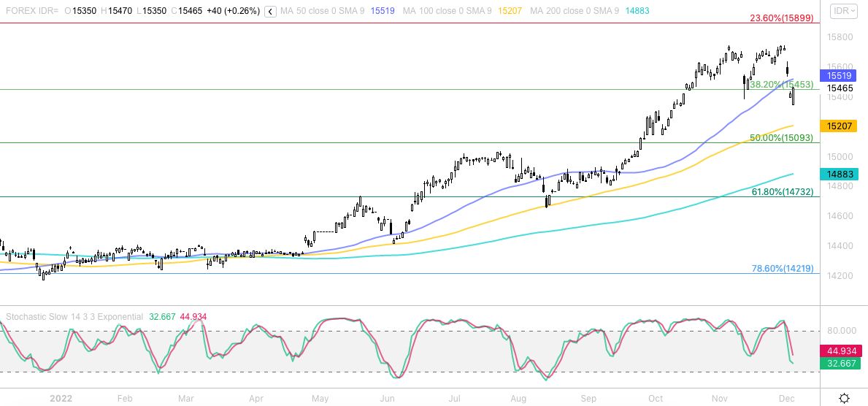Click the 44.934 stochastic axis label
The image size is (868, 406).
[x=842, y=351]
